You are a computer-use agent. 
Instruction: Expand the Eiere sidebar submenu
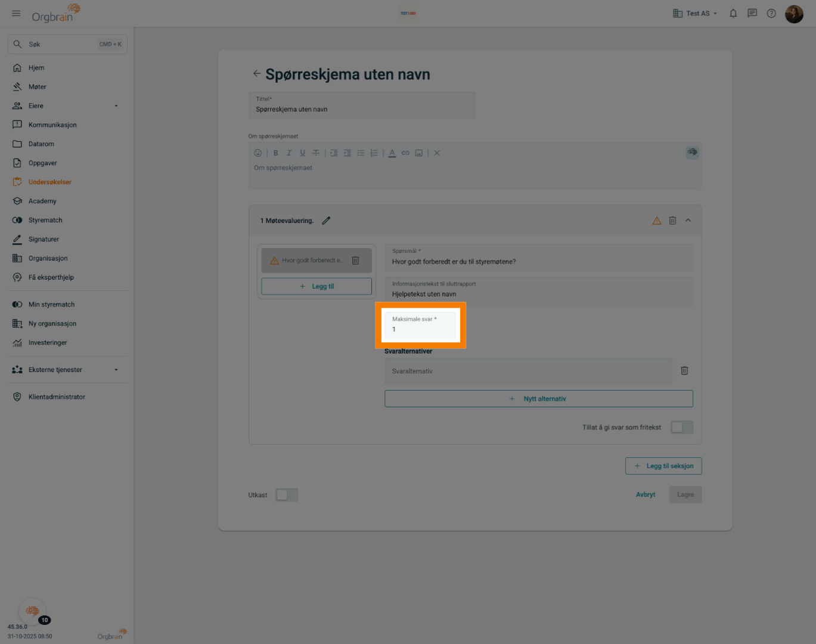(x=116, y=106)
